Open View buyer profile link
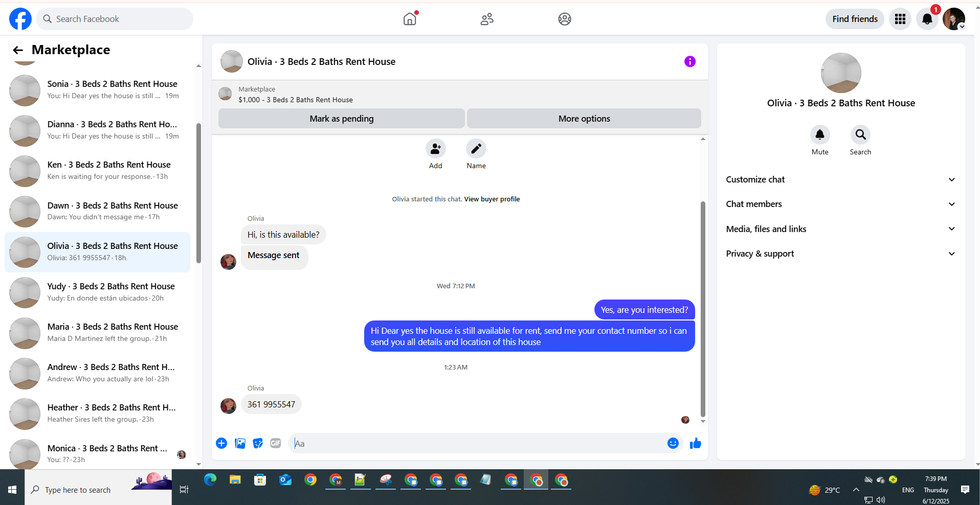 pyautogui.click(x=492, y=199)
